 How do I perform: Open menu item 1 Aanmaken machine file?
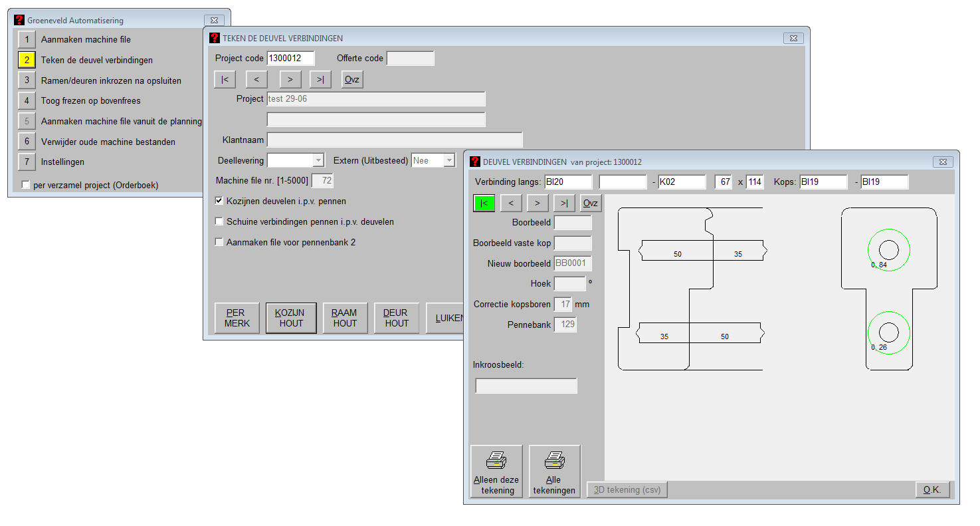(27, 39)
